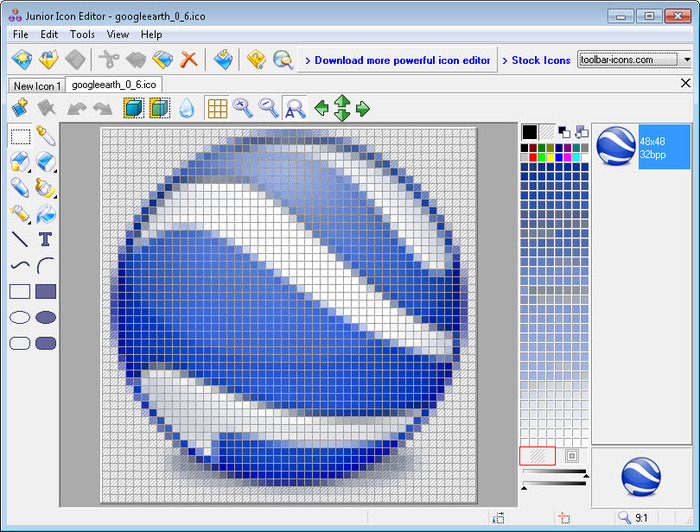Select the airbrush spray tool

pyautogui.click(x=20, y=214)
